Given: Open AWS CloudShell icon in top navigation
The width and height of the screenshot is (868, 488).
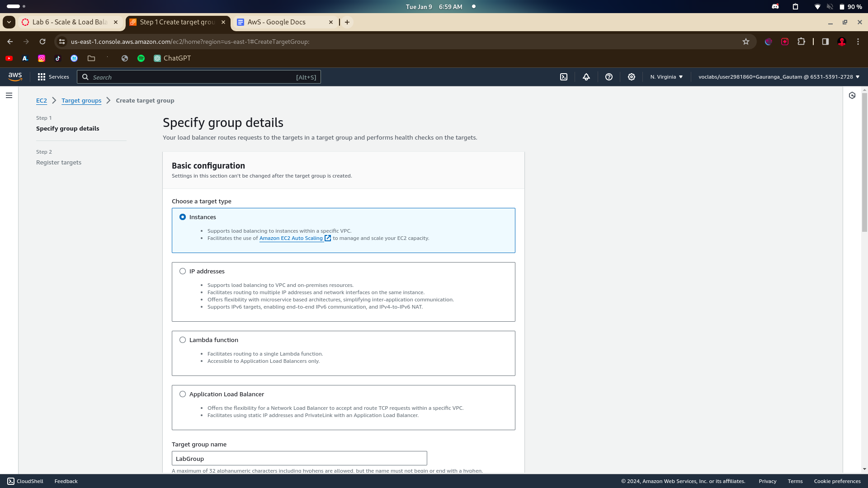Looking at the screenshot, I should pyautogui.click(x=564, y=77).
